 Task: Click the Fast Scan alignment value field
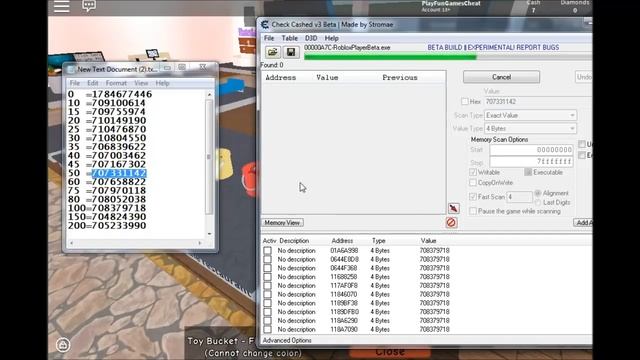(x=519, y=197)
